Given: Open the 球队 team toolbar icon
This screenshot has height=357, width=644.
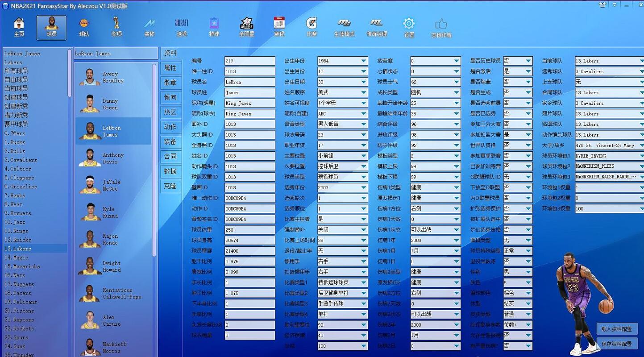Looking at the screenshot, I should coord(84,27).
